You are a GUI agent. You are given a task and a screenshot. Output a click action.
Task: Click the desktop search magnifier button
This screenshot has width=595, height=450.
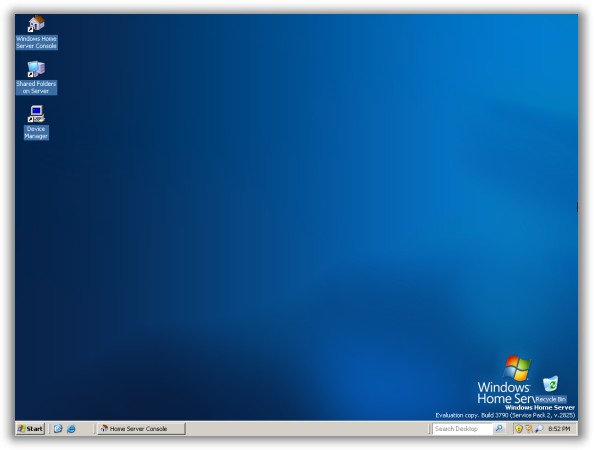pyautogui.click(x=499, y=428)
